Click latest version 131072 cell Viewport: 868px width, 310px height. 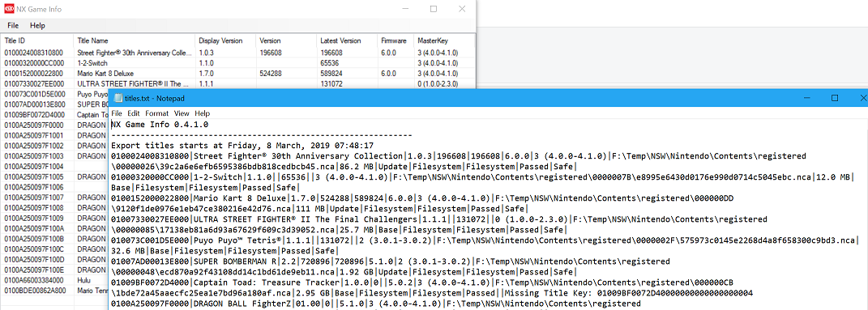(331, 84)
